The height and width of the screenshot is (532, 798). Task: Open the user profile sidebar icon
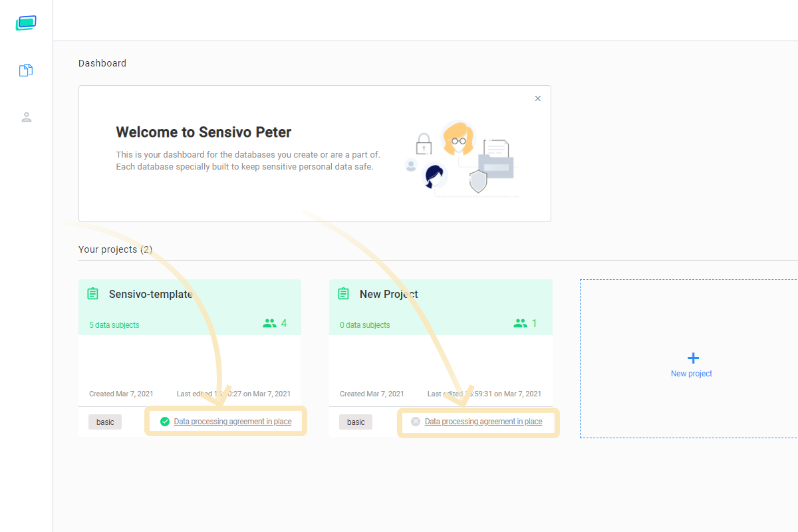pyautogui.click(x=26, y=117)
